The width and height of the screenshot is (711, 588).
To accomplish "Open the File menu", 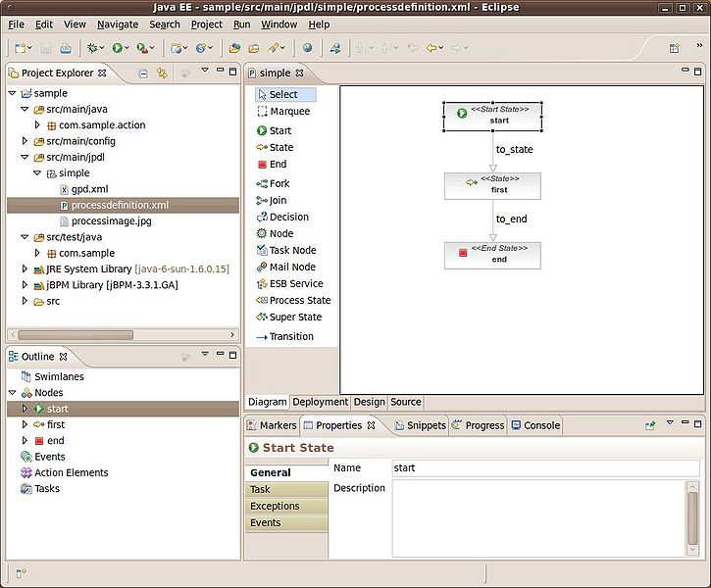I will pyautogui.click(x=17, y=24).
